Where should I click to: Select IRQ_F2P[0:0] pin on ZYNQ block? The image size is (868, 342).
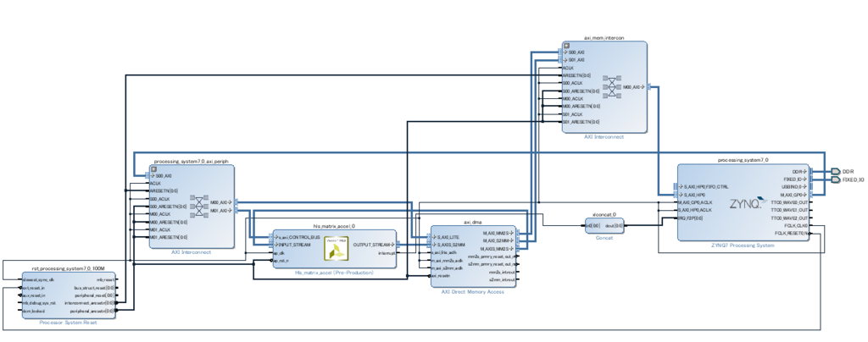coord(689,218)
